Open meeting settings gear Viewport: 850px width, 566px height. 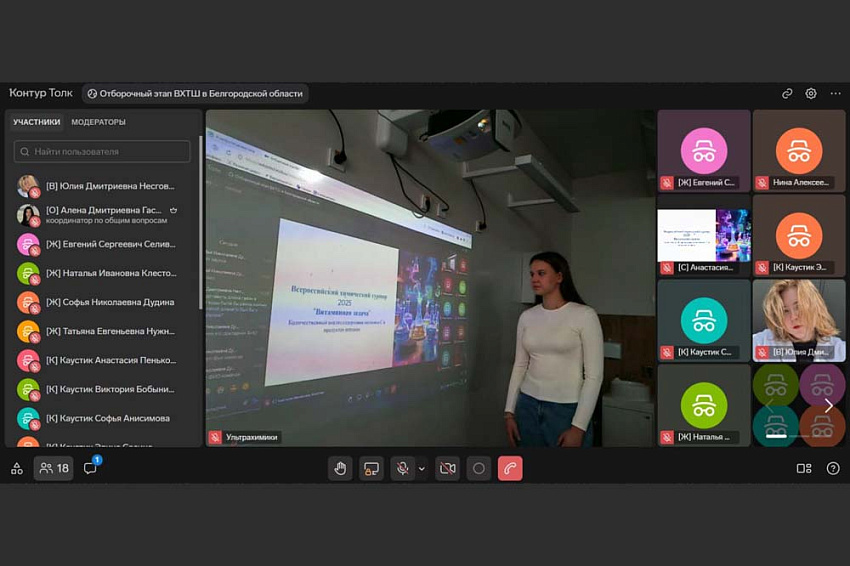811,93
